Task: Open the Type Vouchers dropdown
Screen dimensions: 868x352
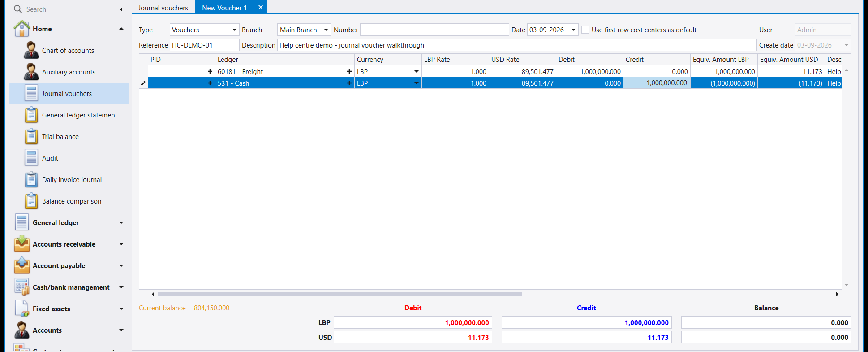Action: coord(234,30)
